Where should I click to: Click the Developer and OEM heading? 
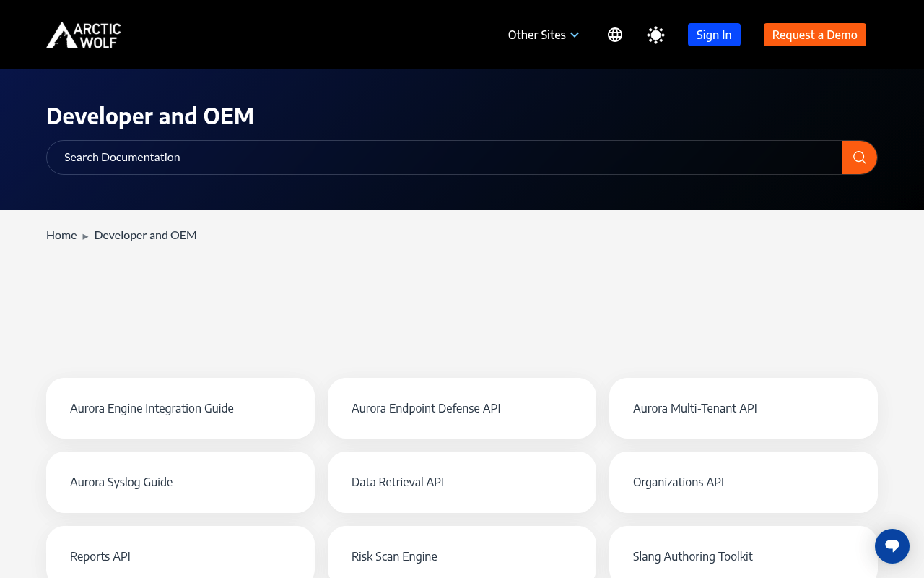150,116
